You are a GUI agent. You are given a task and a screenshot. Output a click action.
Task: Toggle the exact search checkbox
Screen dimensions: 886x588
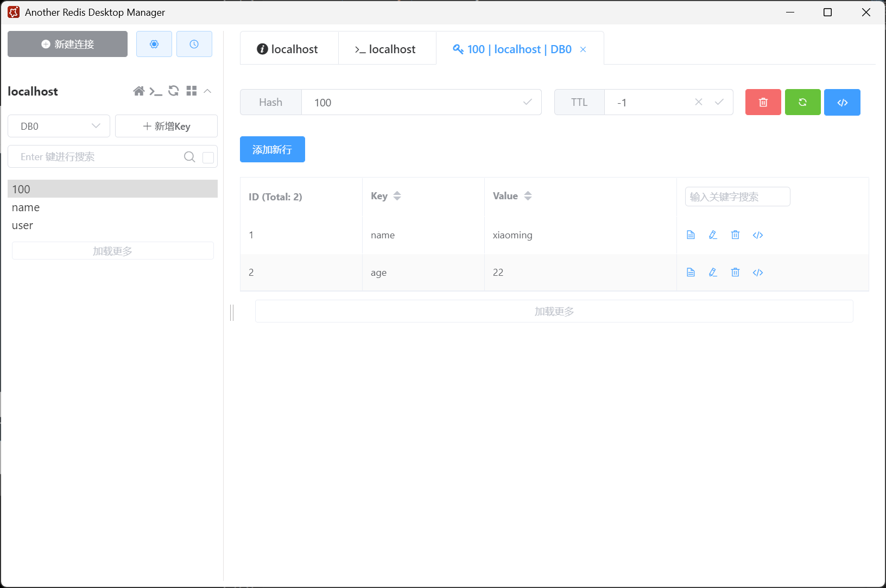pyautogui.click(x=208, y=157)
